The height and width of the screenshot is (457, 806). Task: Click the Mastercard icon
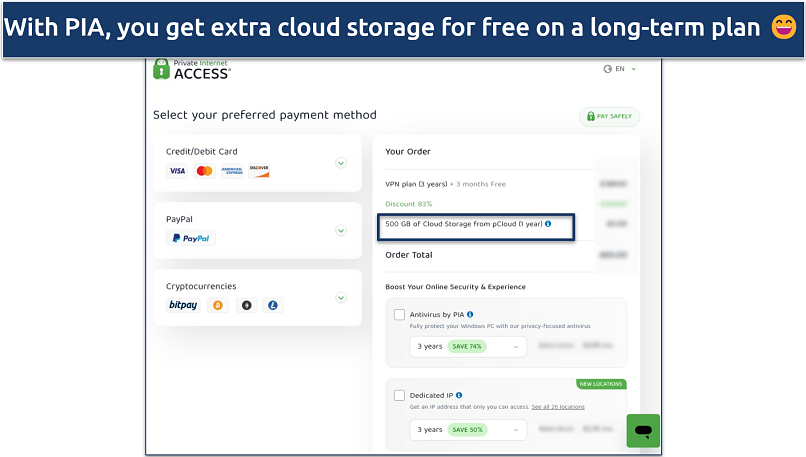pyautogui.click(x=204, y=171)
